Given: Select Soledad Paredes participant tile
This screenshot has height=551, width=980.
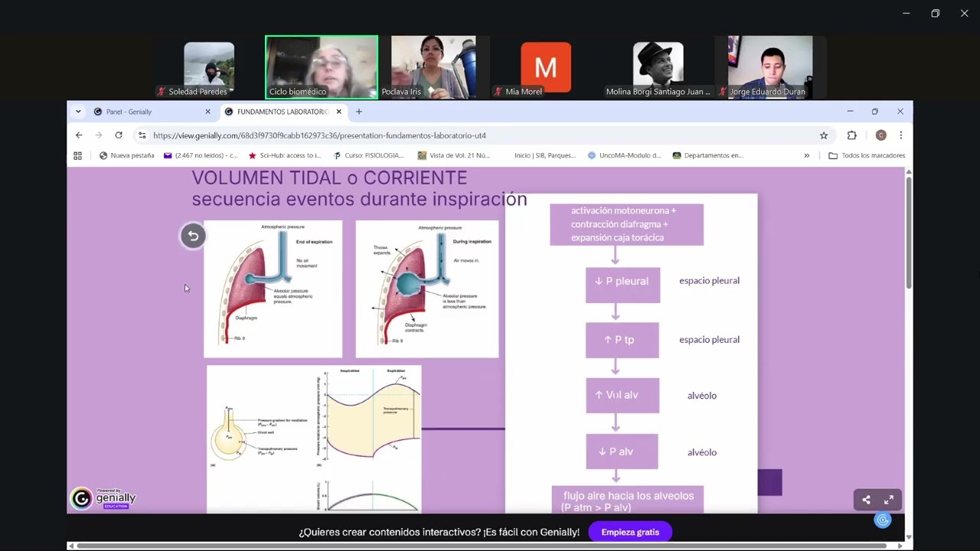Looking at the screenshot, I should (x=208, y=67).
